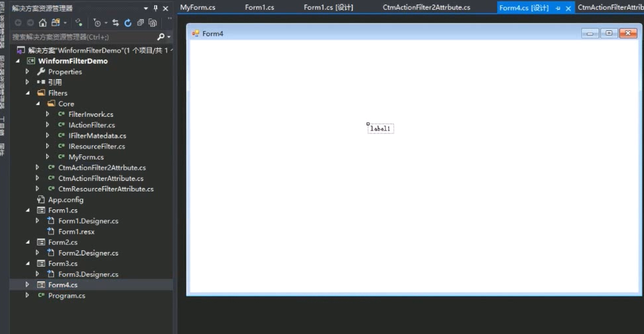
Task: Collapse the WinformFilterDemo project node
Action: [18, 61]
